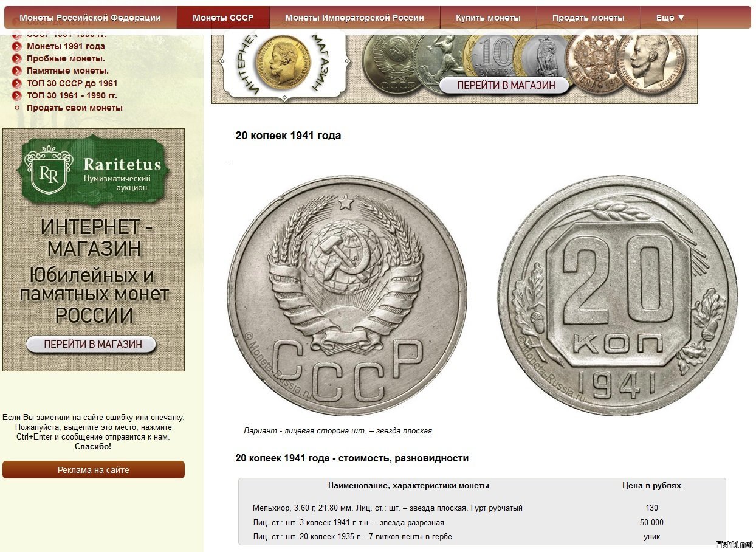Open the ТОП 30 СССР до 1961 link
The image size is (756, 552).
tap(72, 83)
